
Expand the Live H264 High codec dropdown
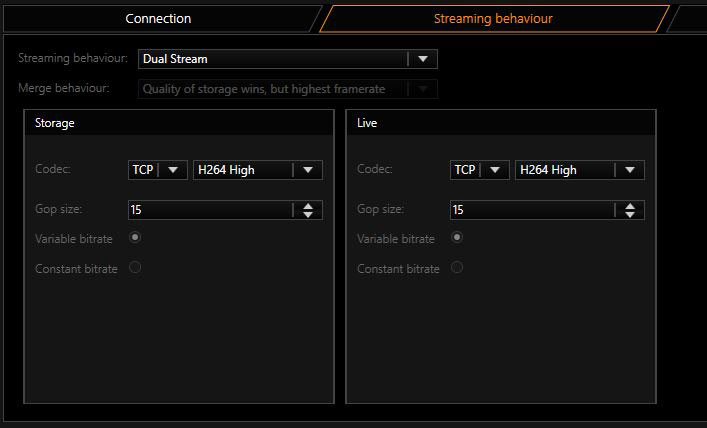pos(630,170)
